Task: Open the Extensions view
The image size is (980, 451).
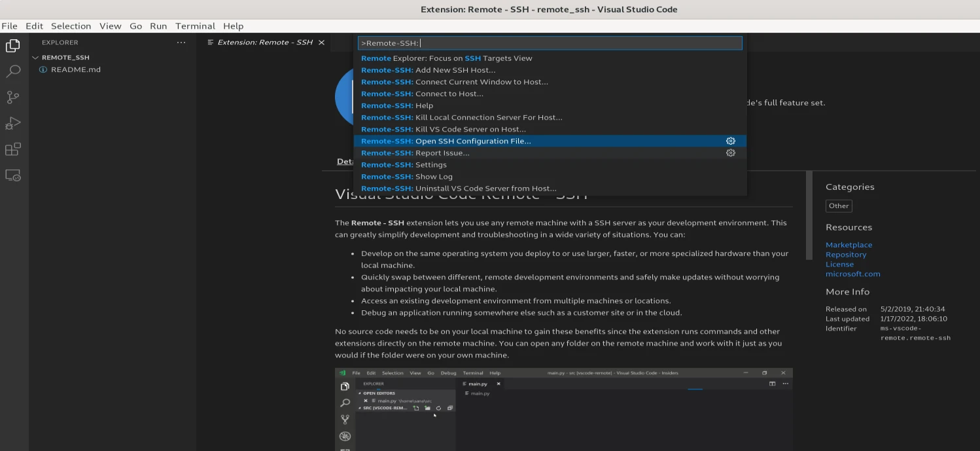Action: (12, 149)
